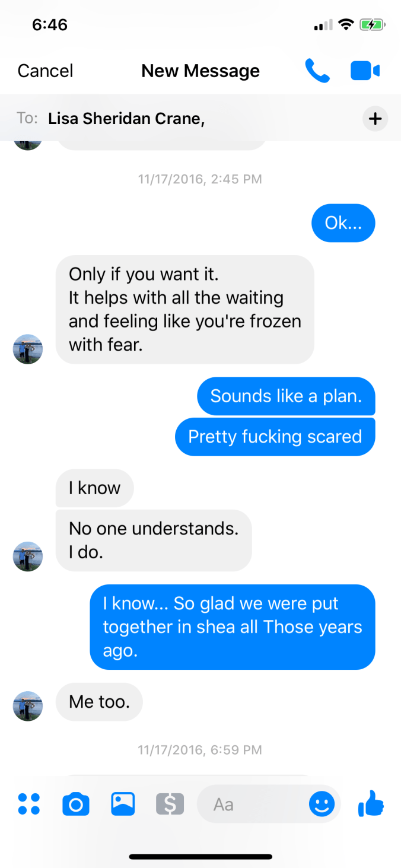Tap the "Ok..." sent message bubble
The image size is (401, 868).
tap(343, 223)
